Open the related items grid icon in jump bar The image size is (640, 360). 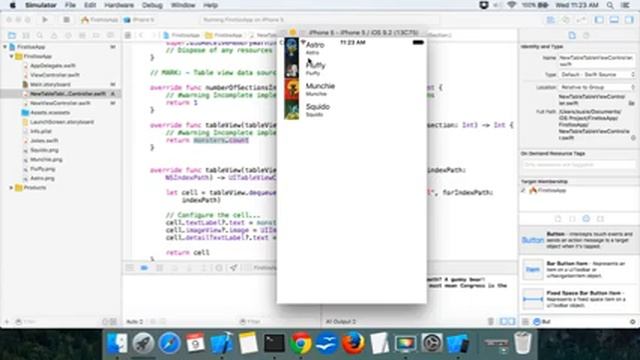128,36
